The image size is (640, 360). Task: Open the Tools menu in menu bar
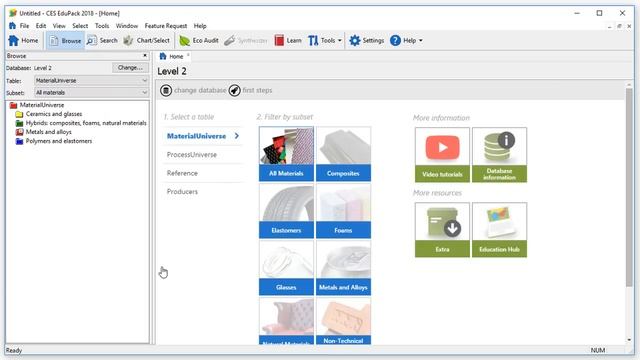tap(102, 26)
